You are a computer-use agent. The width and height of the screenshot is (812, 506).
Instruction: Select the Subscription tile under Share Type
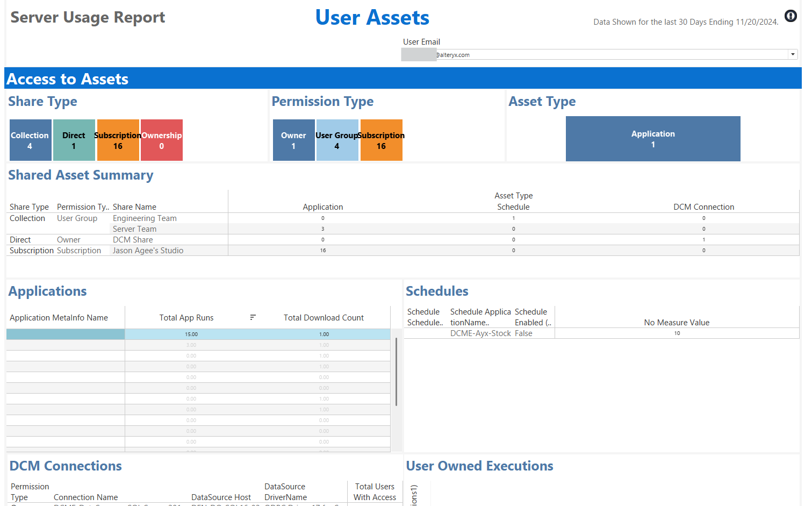tap(118, 140)
